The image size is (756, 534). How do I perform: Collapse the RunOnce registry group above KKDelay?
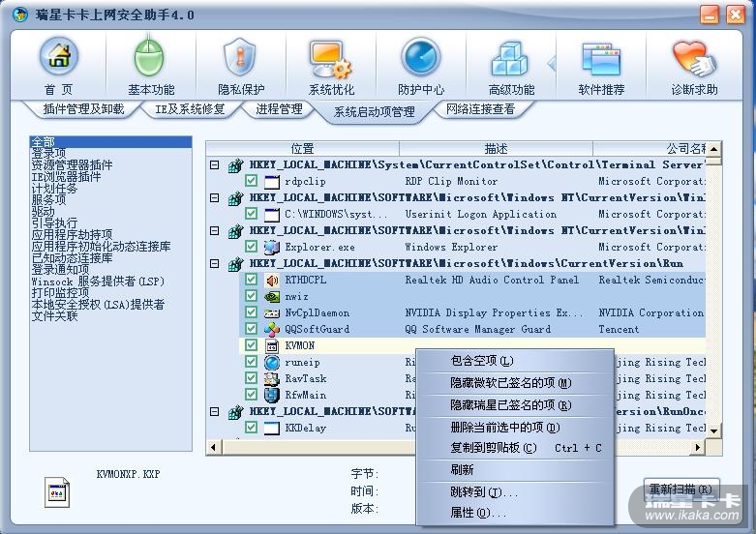(x=215, y=411)
